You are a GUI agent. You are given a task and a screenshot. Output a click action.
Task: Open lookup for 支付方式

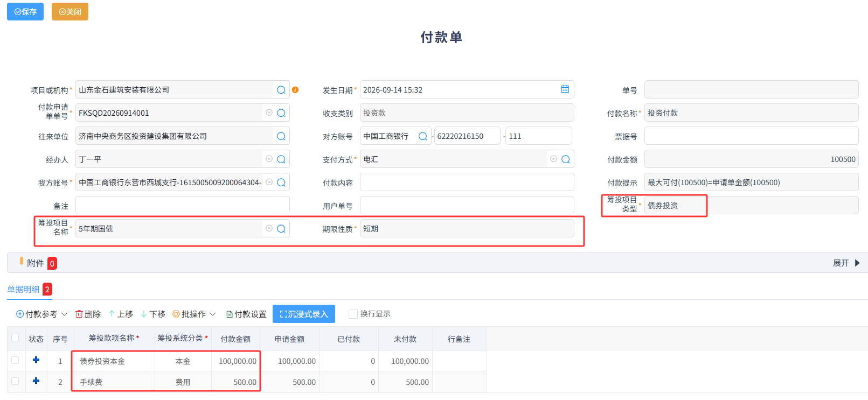coord(566,159)
